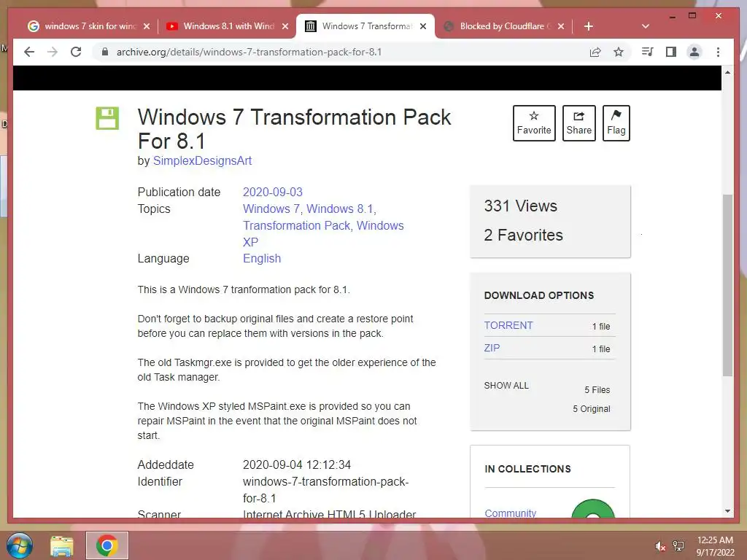Open SimplexDesignsArt author link

click(x=202, y=161)
